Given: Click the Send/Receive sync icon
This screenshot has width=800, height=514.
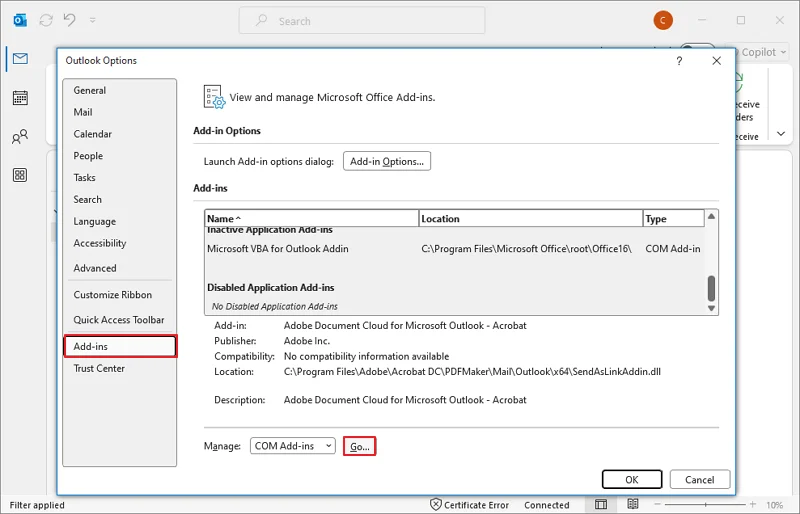Looking at the screenshot, I should pos(46,20).
